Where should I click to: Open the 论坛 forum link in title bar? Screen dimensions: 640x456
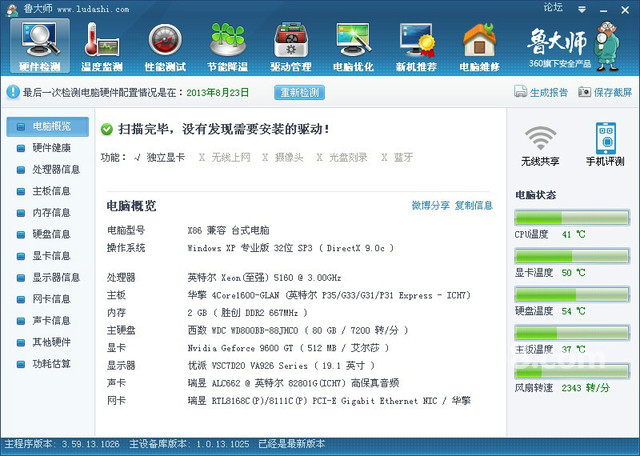tap(552, 7)
